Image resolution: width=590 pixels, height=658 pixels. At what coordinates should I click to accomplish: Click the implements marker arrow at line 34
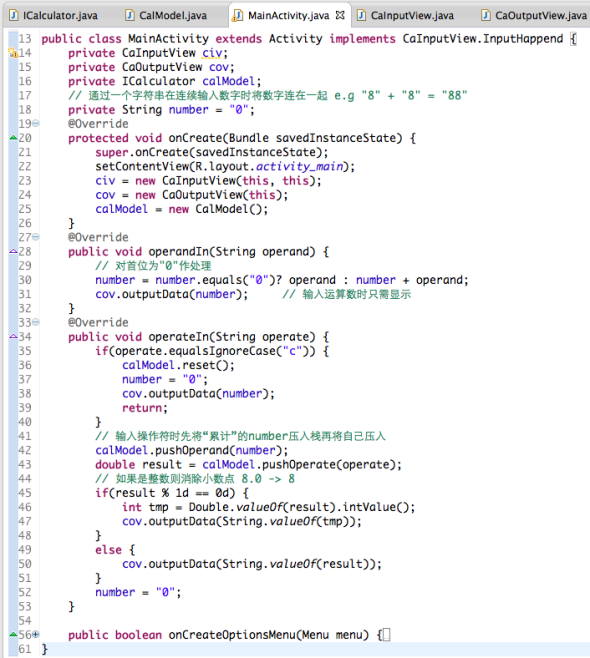(x=13, y=336)
